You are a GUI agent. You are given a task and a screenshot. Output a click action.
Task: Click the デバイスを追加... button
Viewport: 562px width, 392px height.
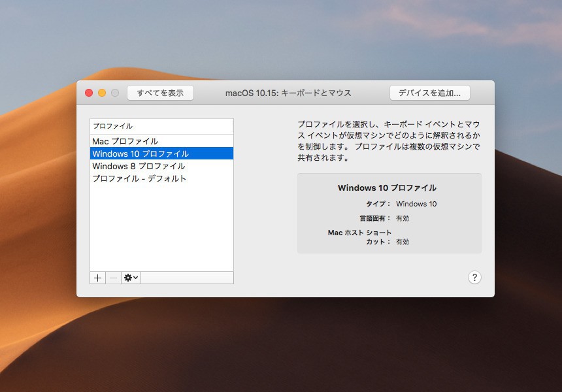[x=430, y=93]
